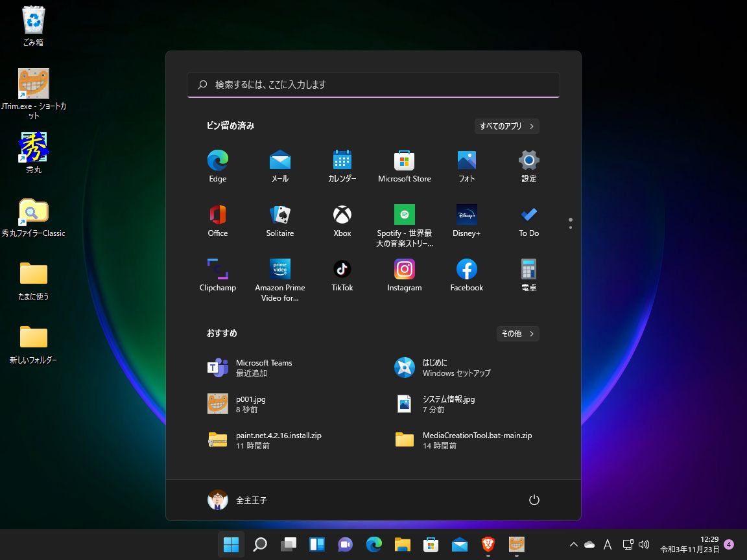Open the Spotify pinned app
Screen dimensions: 747x560
pos(405,226)
